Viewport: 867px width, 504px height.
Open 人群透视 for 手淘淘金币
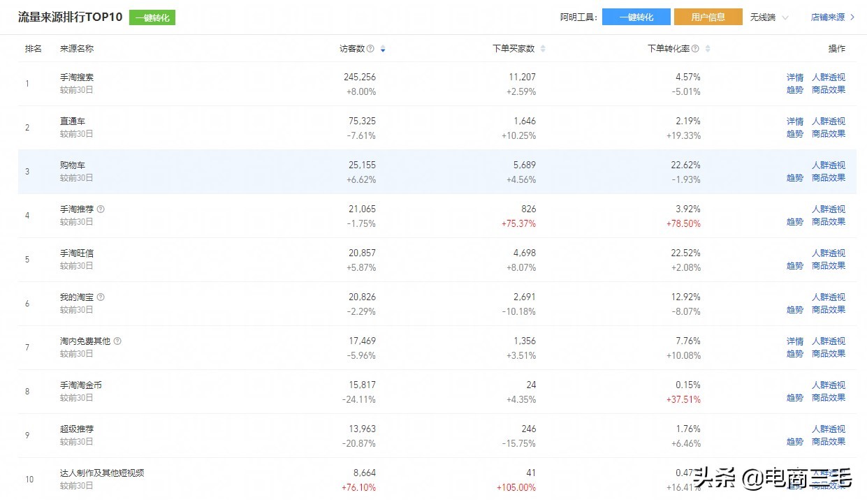click(829, 385)
